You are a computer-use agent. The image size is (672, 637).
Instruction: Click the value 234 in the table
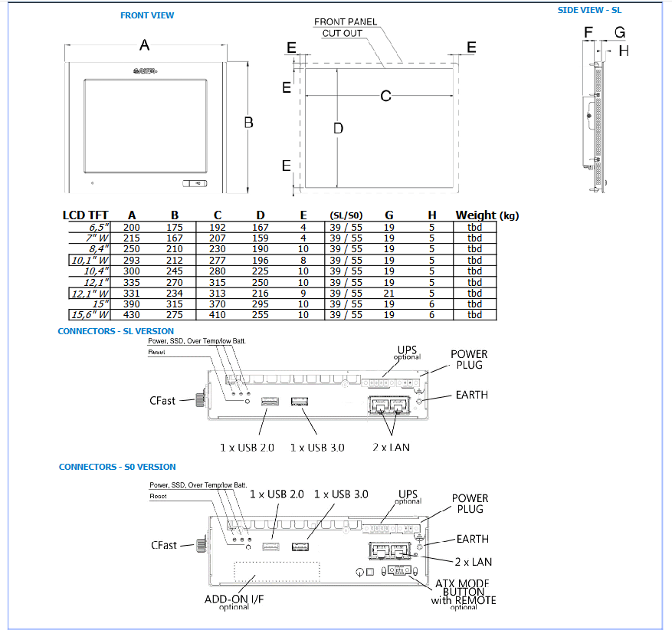click(x=175, y=294)
